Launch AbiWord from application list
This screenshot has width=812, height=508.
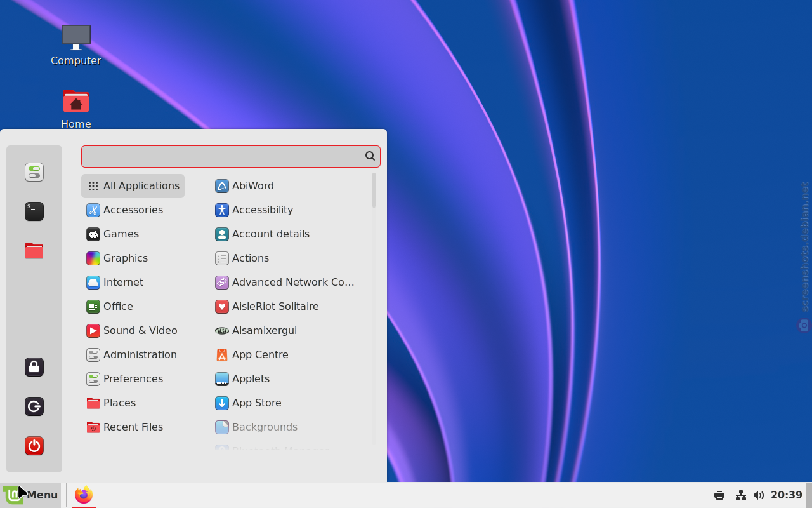coord(285,186)
